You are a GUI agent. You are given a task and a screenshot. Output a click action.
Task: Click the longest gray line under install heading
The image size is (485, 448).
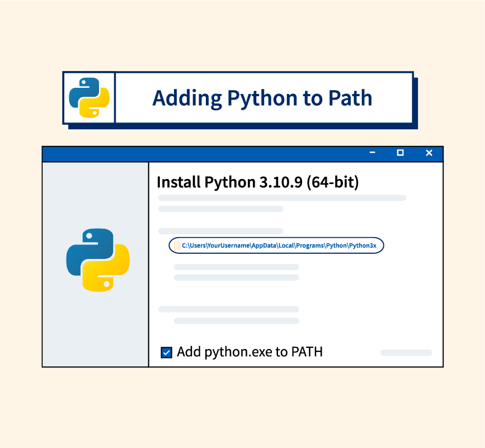[x=282, y=197]
